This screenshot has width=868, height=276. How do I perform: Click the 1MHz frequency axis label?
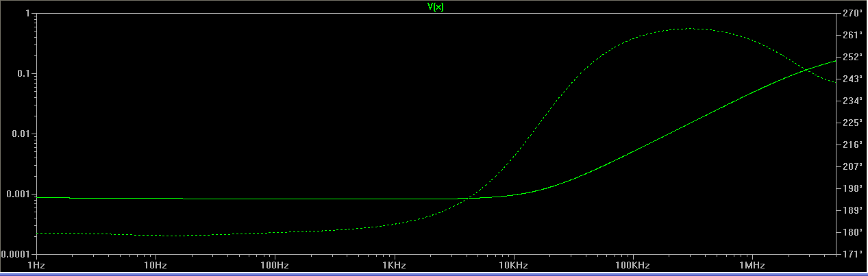click(x=751, y=264)
